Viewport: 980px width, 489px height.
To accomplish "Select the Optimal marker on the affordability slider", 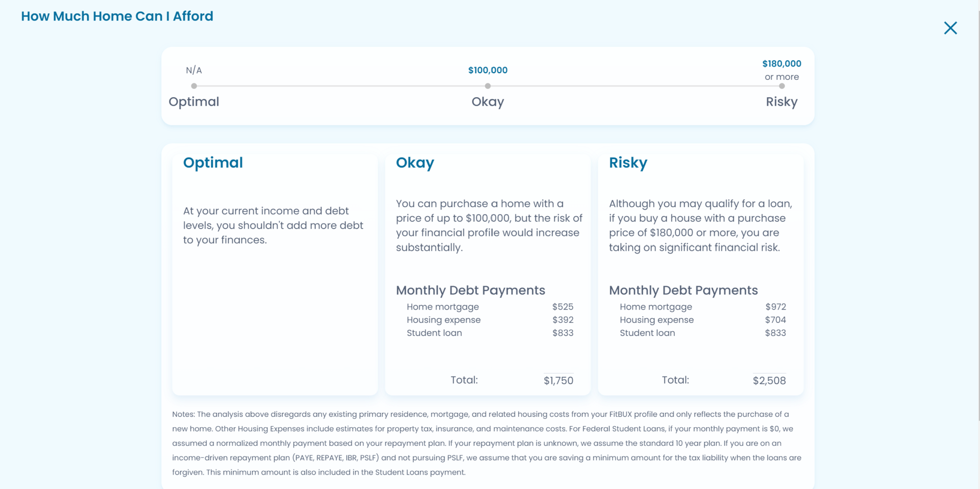I will pyautogui.click(x=194, y=86).
